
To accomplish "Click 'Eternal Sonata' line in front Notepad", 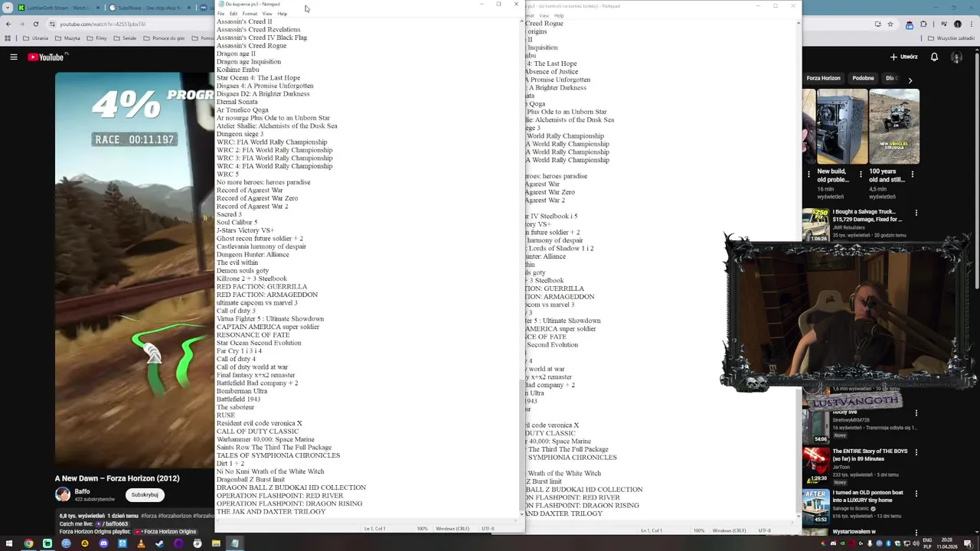I will click(237, 102).
